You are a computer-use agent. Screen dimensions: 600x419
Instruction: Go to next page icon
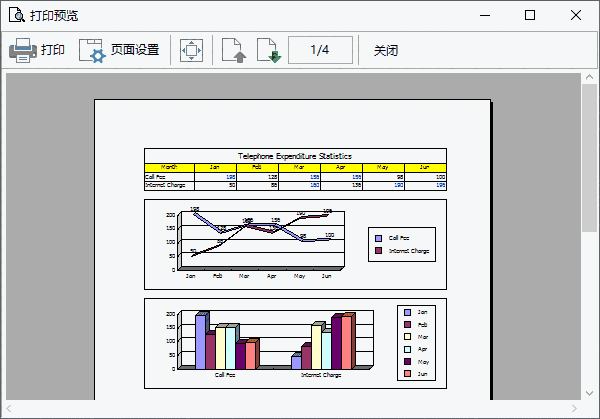[269, 50]
